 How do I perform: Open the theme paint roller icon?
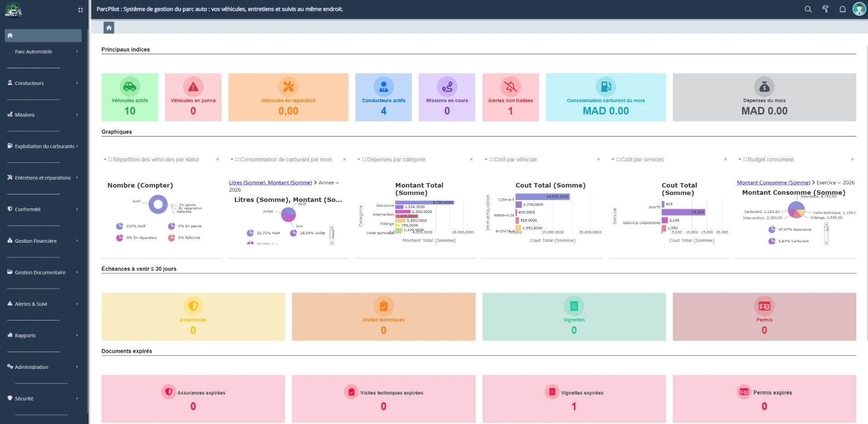pyautogui.click(x=825, y=9)
